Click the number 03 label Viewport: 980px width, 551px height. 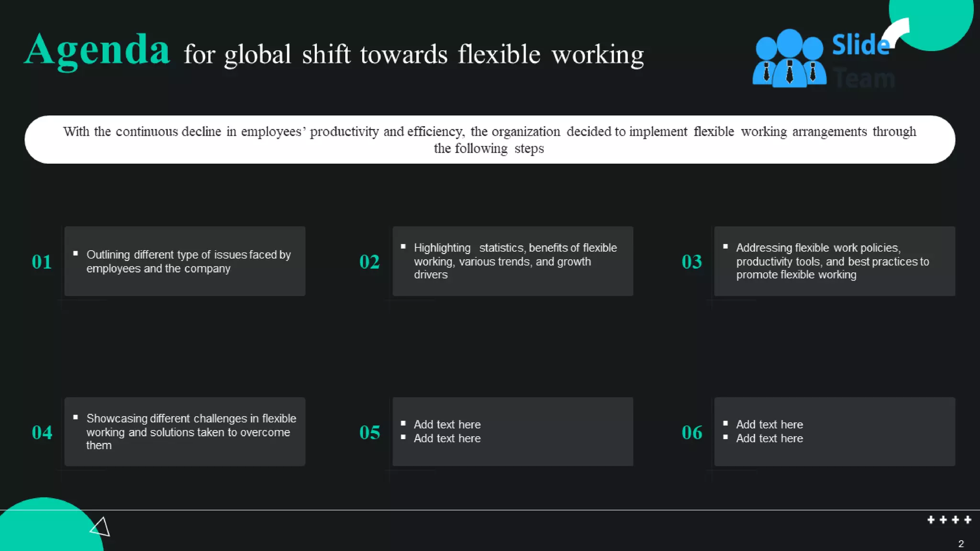[692, 262]
